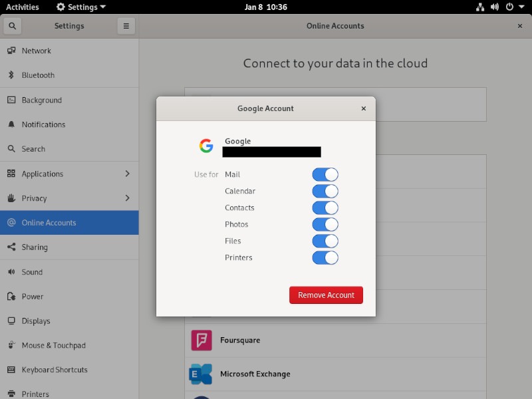Image resolution: width=532 pixels, height=399 pixels.
Task: Open the Settings menu in the top bar
Action: pyautogui.click(x=80, y=7)
